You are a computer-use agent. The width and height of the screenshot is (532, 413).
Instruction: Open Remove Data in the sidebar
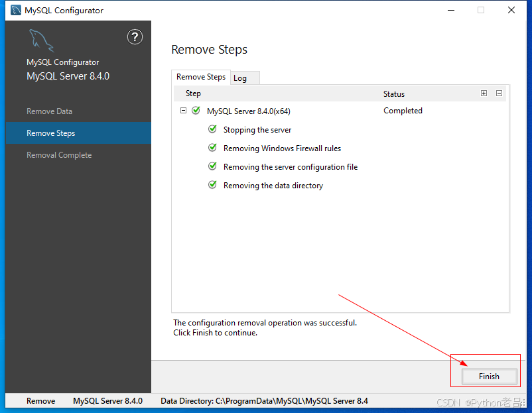tap(49, 111)
